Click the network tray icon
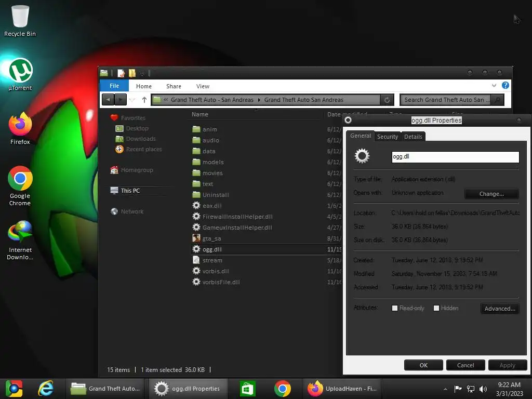 tap(471, 389)
